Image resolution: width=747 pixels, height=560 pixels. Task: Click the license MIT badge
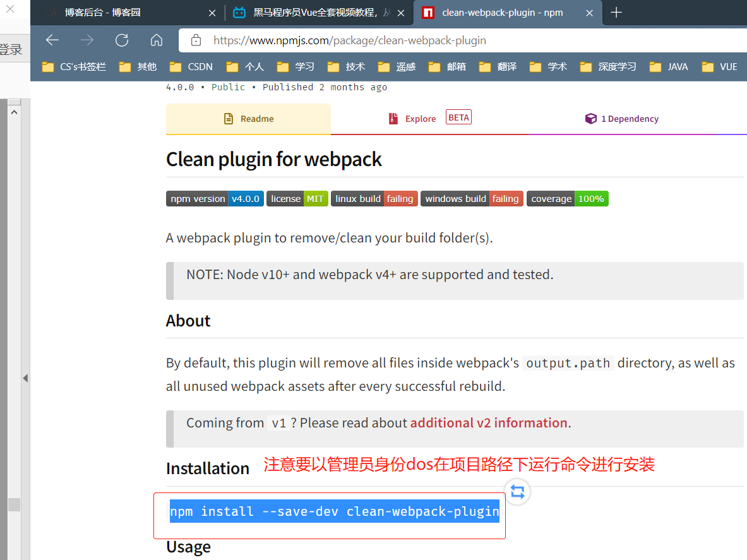coord(297,199)
